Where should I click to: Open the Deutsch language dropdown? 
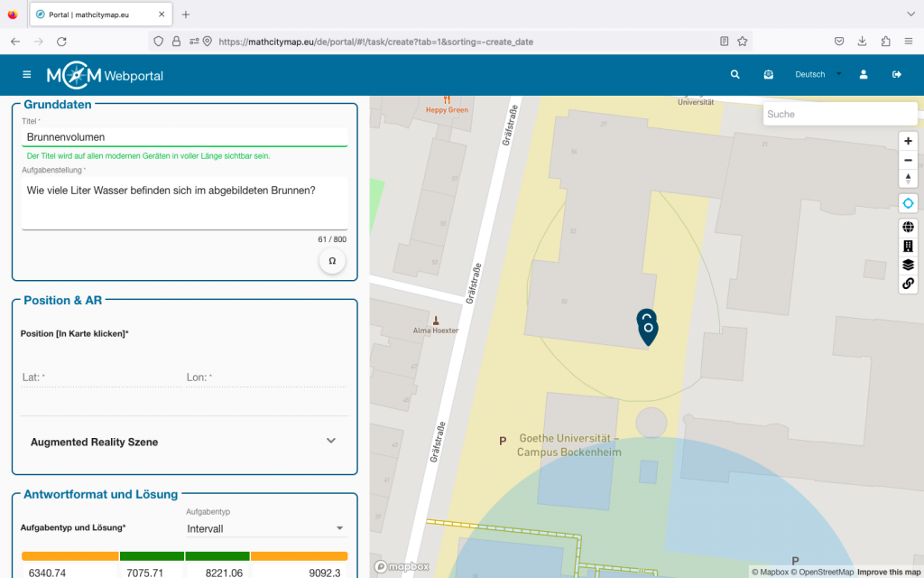click(818, 75)
